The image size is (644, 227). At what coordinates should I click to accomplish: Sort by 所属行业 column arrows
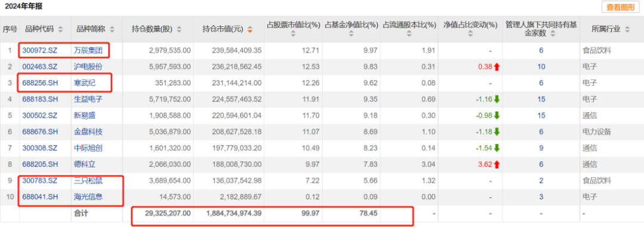pyautogui.click(x=627, y=29)
